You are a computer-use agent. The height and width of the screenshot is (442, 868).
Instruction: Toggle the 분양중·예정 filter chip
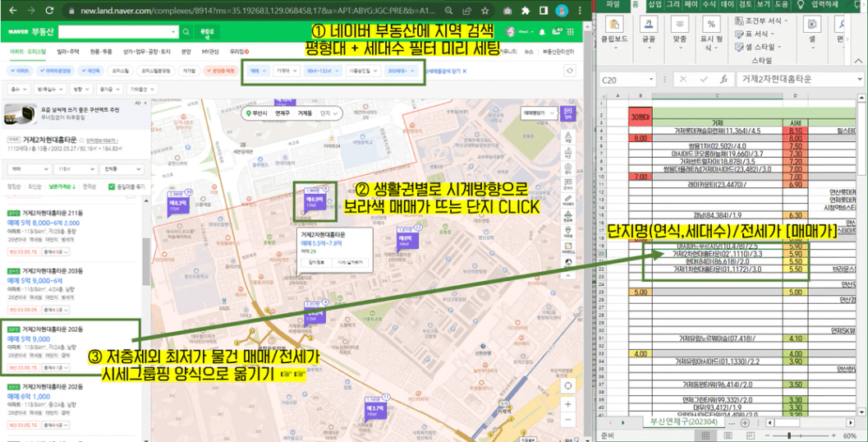(x=220, y=71)
